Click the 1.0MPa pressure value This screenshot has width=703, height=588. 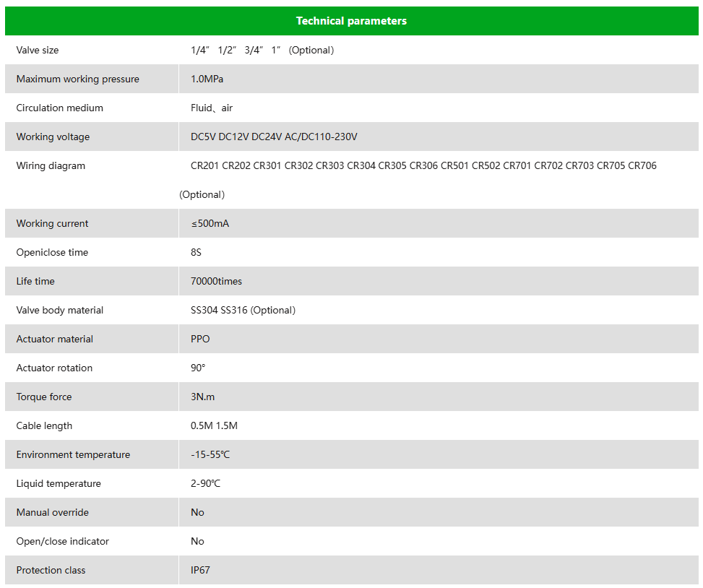pyautogui.click(x=207, y=79)
